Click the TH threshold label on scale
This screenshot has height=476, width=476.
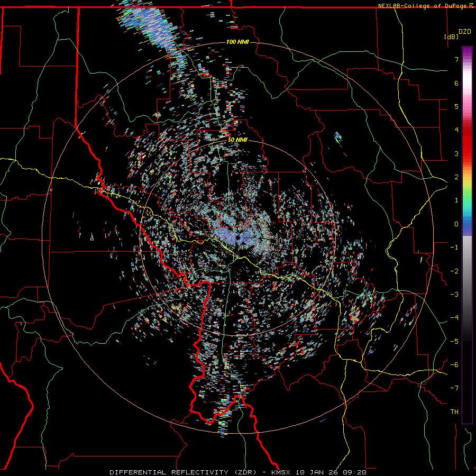454,412
